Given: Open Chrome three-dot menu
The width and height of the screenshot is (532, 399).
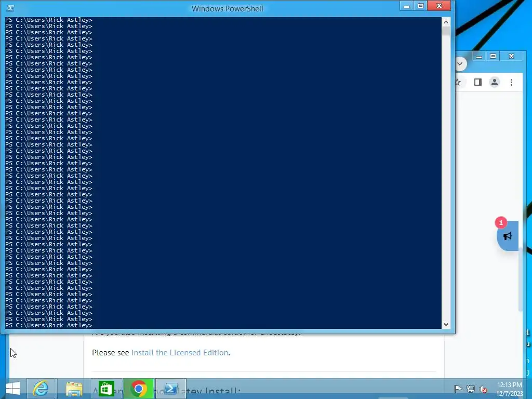Looking at the screenshot, I should pyautogui.click(x=511, y=82).
